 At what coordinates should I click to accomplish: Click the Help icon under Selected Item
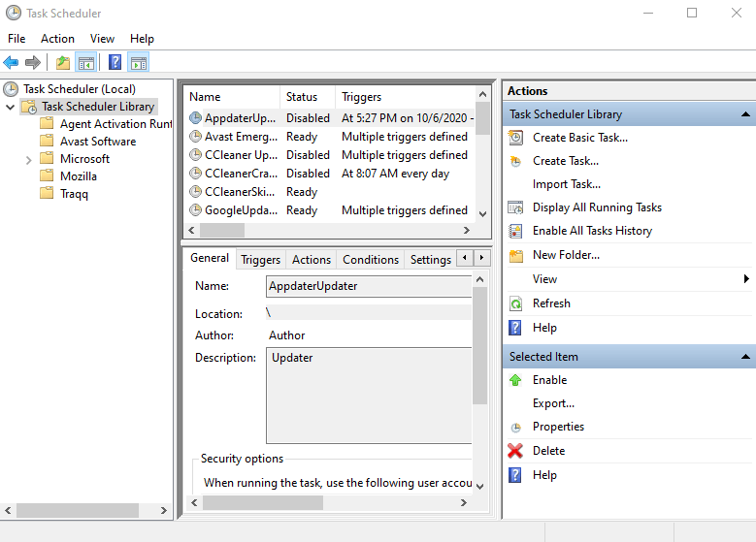click(x=515, y=475)
